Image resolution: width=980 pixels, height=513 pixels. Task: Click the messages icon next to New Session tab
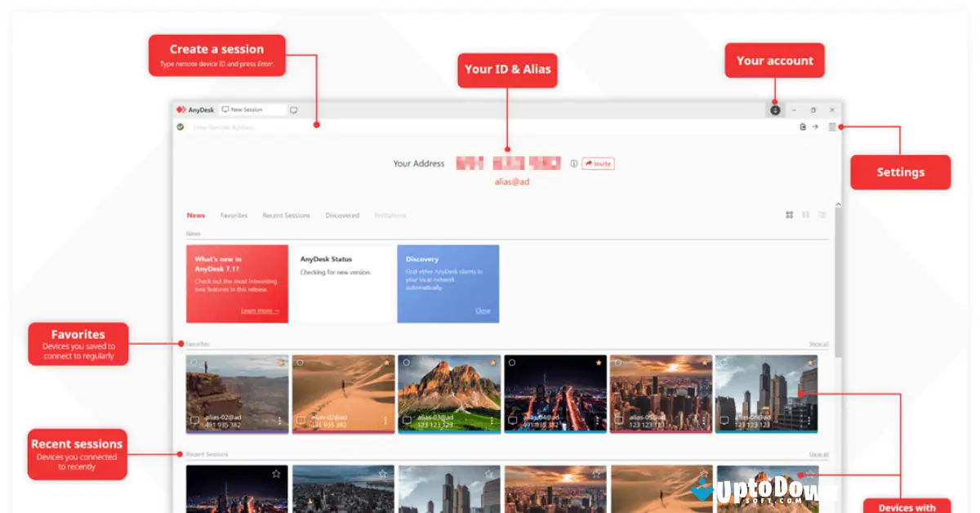pyautogui.click(x=294, y=109)
